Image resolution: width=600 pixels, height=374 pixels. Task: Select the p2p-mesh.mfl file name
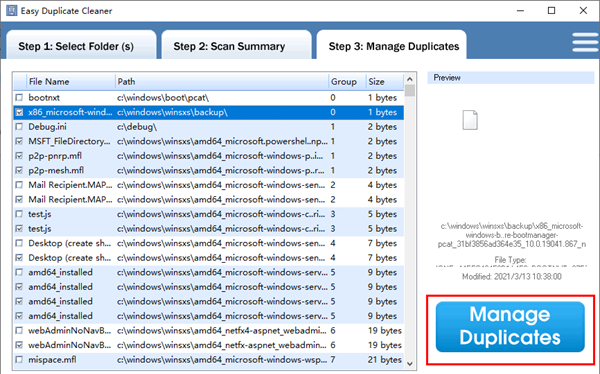(x=56, y=170)
